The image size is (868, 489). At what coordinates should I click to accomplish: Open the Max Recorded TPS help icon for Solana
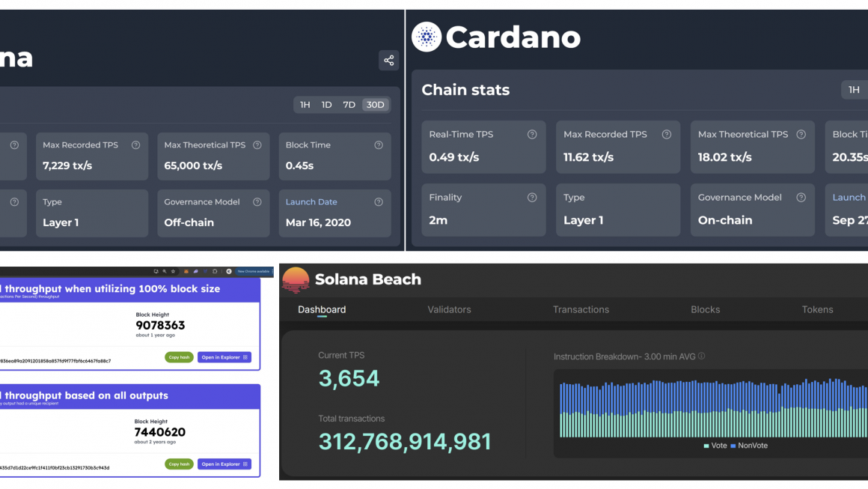tap(135, 145)
